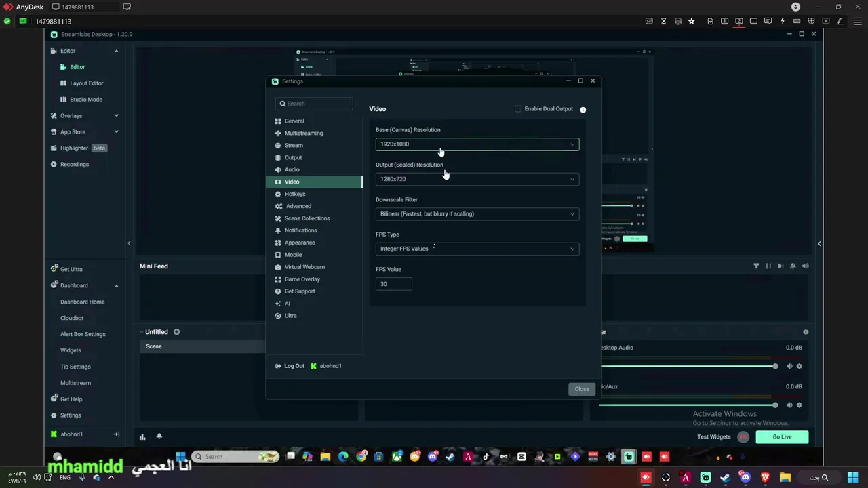
Task: Start recording with REC button
Action: 743,437
